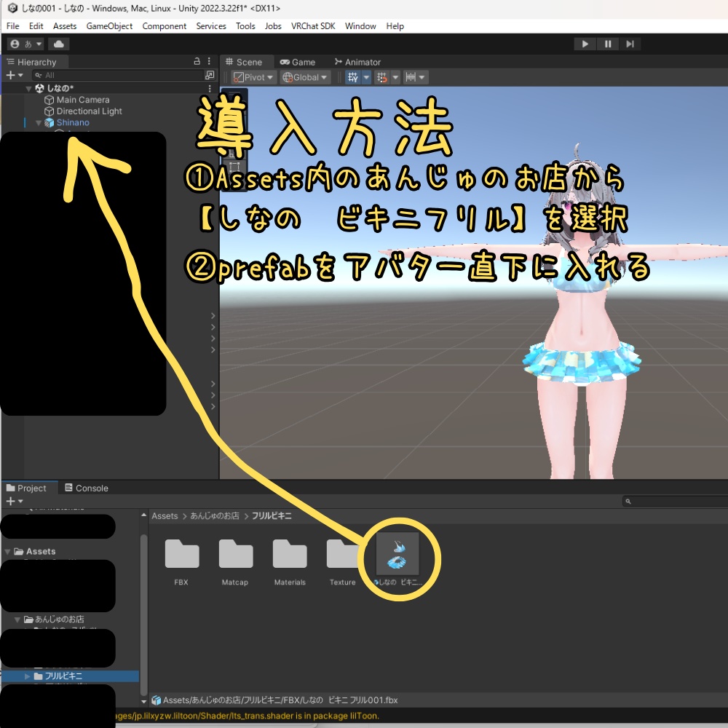
Task: Toggle scene grid visibility
Action: (x=353, y=78)
